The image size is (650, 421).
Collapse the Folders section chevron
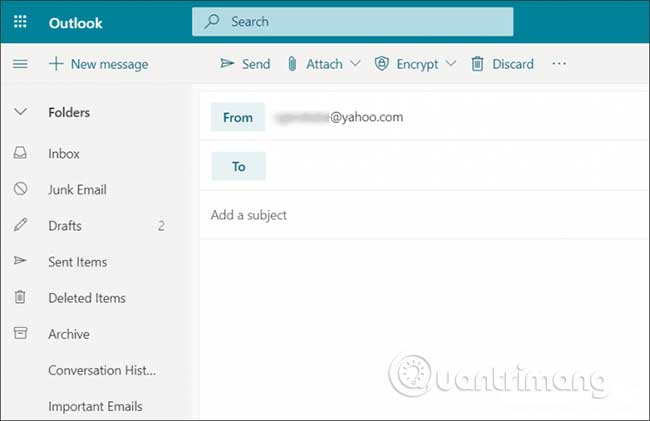tap(20, 112)
